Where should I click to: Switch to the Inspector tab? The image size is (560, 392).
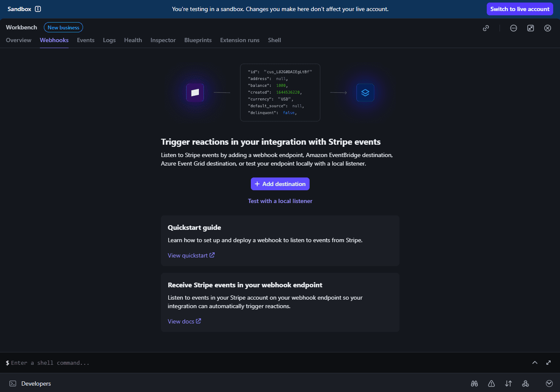[x=163, y=40]
